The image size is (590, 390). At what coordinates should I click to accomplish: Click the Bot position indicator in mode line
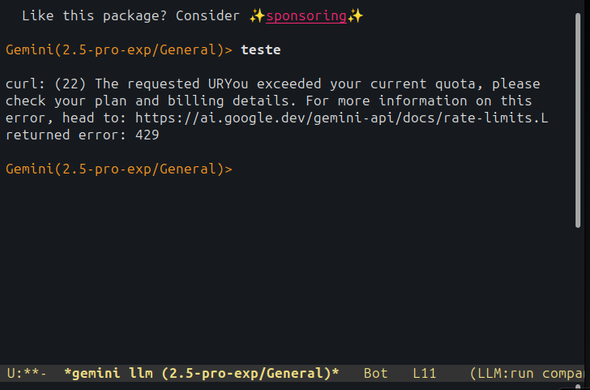pos(376,373)
